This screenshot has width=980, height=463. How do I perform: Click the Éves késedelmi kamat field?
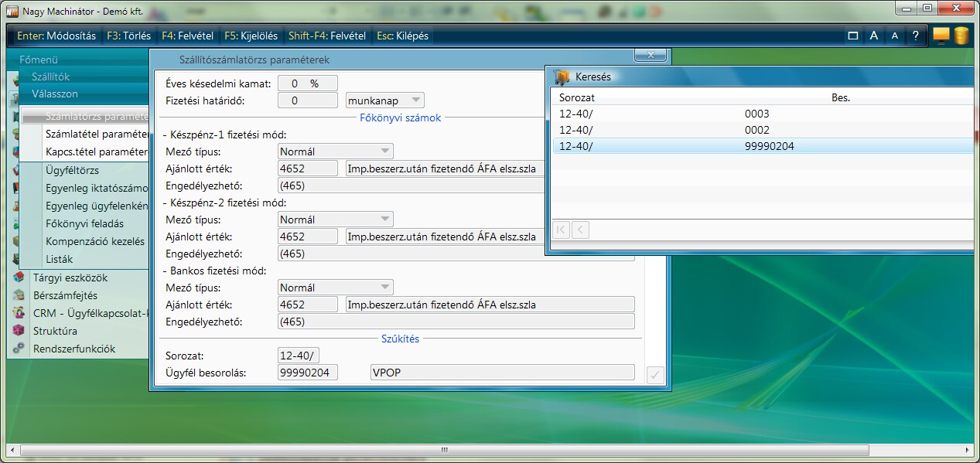308,83
